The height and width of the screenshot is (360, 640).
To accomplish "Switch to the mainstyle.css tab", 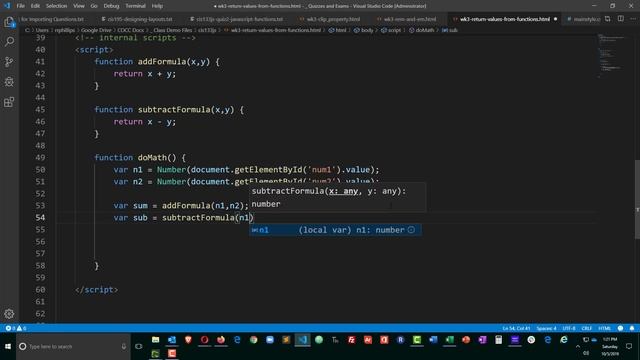I will click(583, 19).
